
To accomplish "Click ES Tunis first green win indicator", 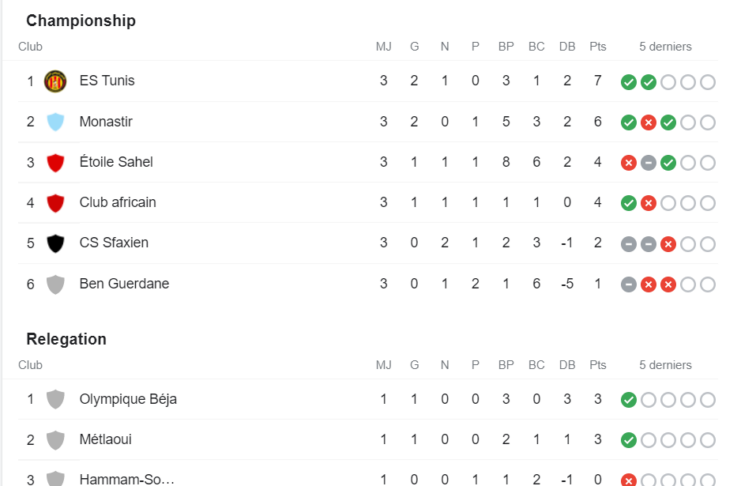I will [629, 82].
